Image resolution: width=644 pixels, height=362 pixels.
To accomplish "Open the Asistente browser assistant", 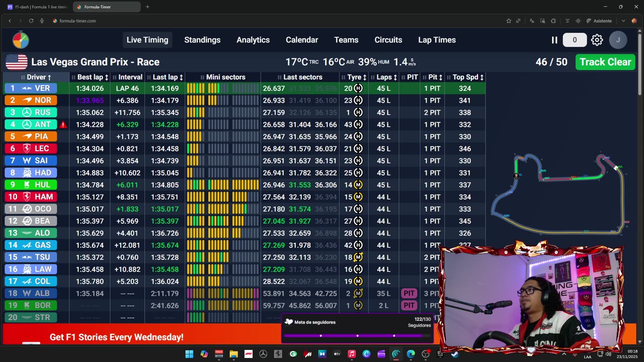I will coord(599,21).
